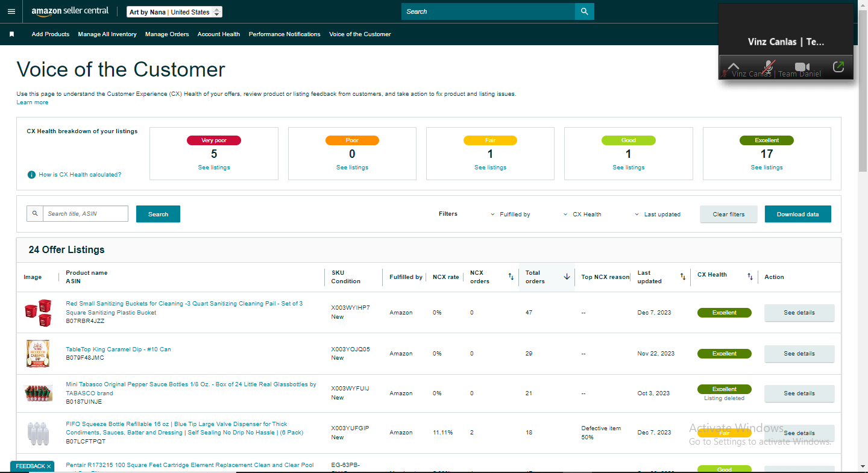Unmute microphone in call overlay

pyautogui.click(x=769, y=67)
